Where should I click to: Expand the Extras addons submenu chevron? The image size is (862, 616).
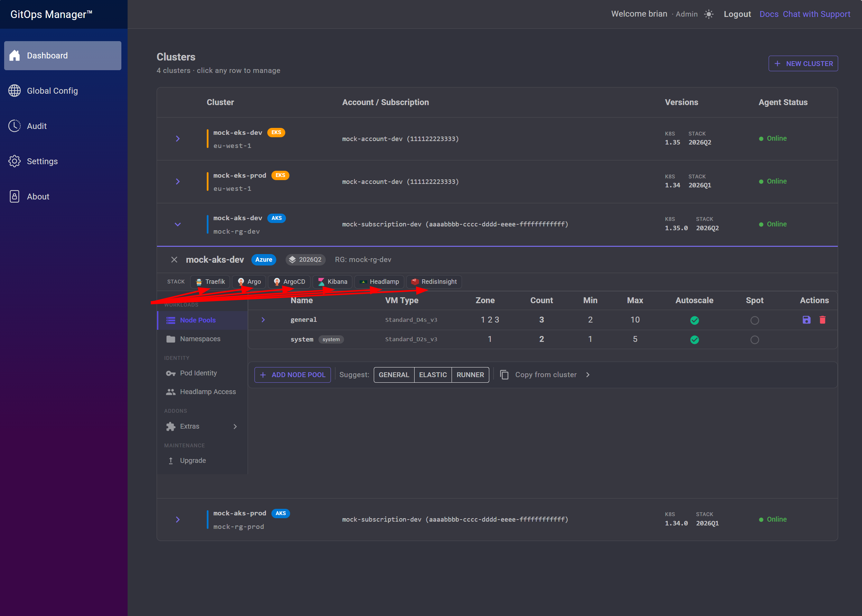pyautogui.click(x=235, y=426)
